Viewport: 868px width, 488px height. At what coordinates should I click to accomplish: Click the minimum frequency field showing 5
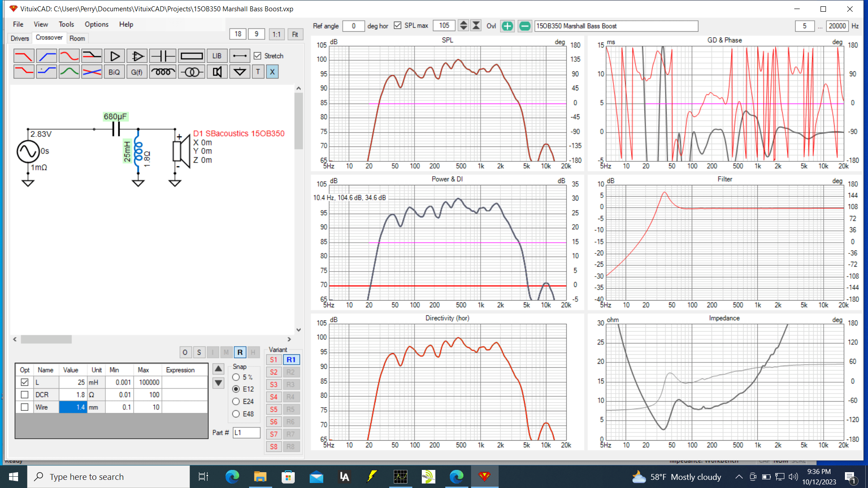(805, 26)
